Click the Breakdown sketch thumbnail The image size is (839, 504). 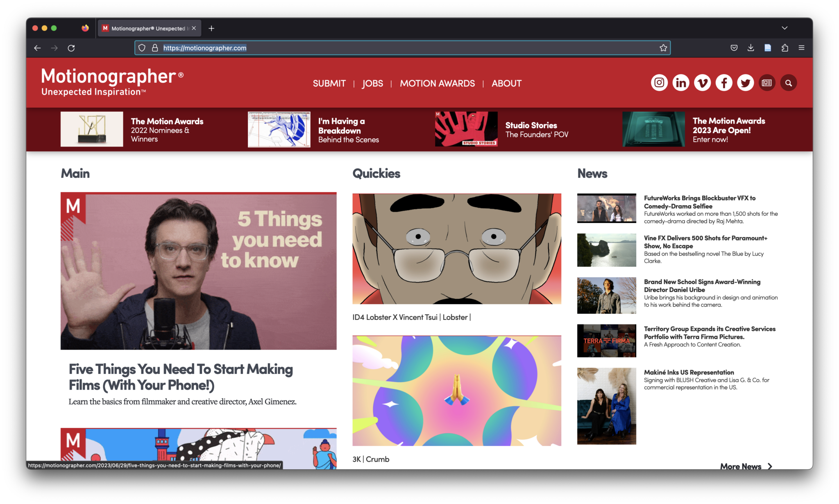point(279,129)
